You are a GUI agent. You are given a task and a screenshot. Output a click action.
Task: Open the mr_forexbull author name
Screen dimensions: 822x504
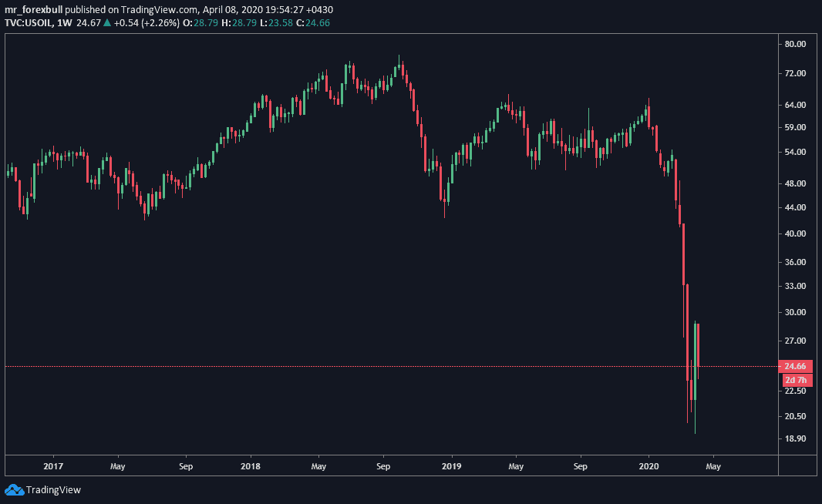32,10
